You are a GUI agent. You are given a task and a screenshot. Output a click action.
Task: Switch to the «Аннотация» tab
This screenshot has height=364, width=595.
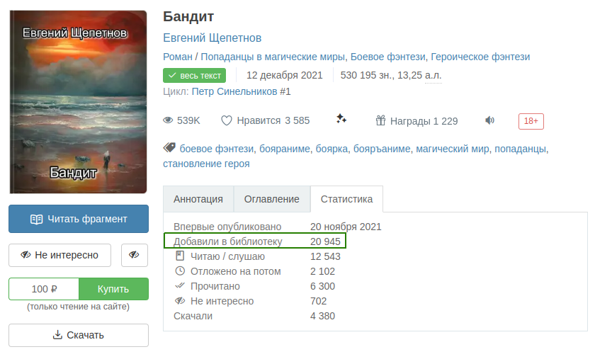click(x=198, y=199)
